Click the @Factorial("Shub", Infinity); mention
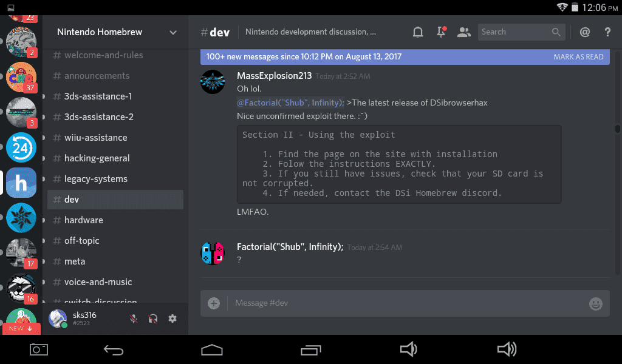This screenshot has height=364, width=622. 290,103
